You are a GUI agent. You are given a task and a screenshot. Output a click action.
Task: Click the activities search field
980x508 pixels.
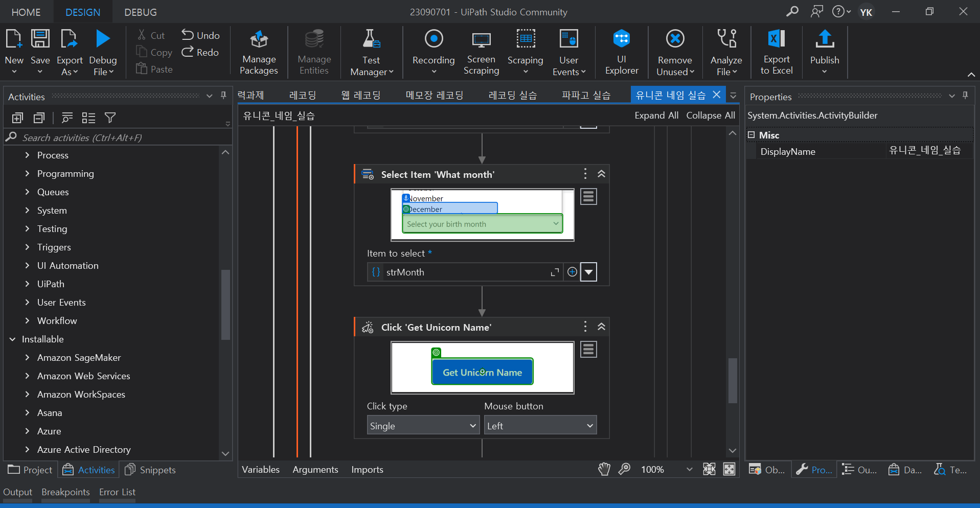point(118,137)
